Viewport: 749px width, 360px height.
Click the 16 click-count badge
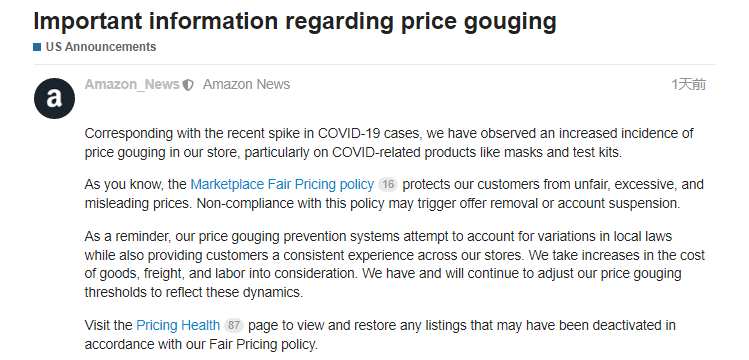click(388, 184)
